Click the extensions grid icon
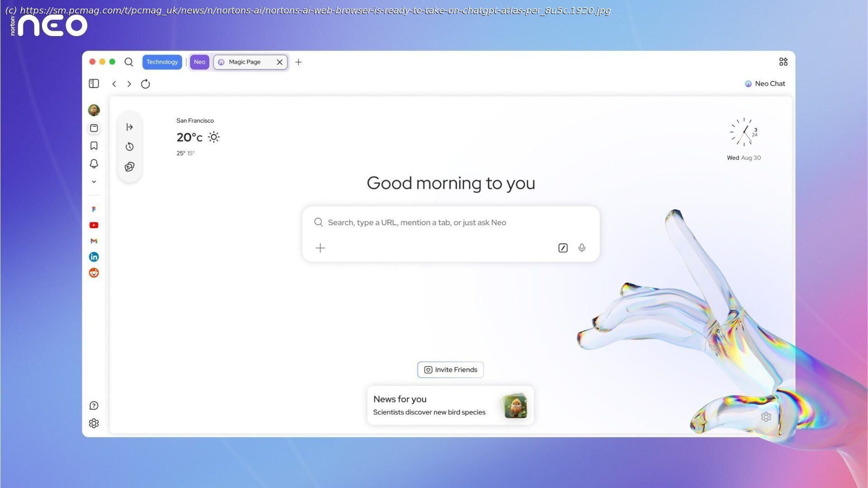Image resolution: width=868 pixels, height=488 pixels. tap(783, 62)
